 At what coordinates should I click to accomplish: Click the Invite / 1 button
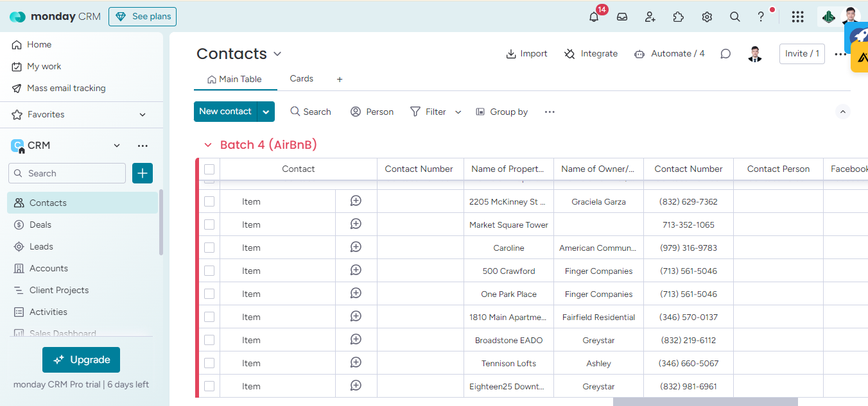click(802, 54)
